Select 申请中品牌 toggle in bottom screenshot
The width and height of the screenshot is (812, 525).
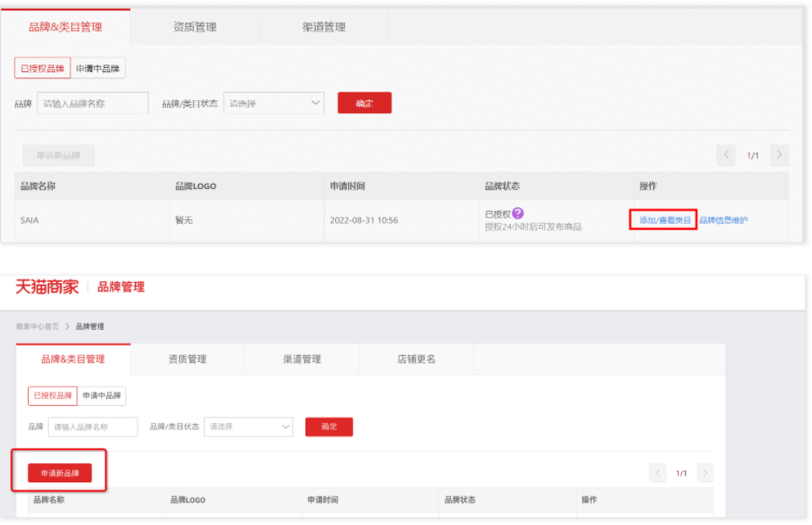tap(102, 395)
